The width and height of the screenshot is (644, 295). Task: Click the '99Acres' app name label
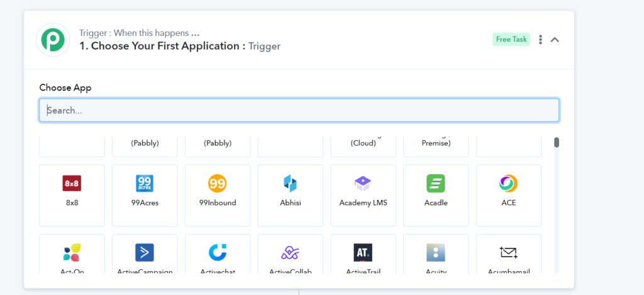point(145,203)
